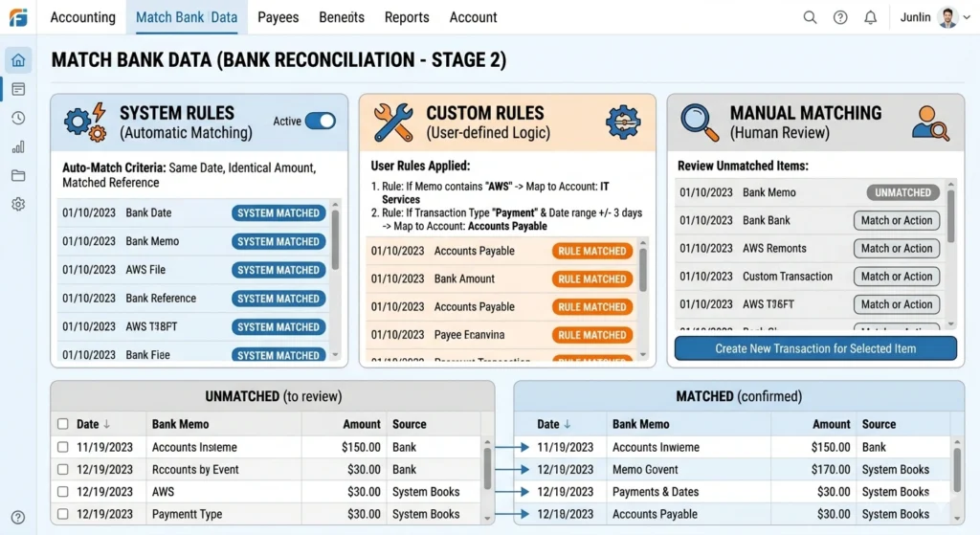Open Custom Rules gear settings icon
Viewport: 980px width, 535px height.
coord(622,122)
